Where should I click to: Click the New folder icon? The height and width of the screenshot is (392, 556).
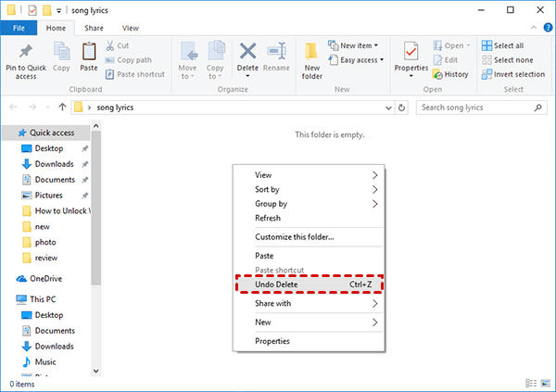click(312, 52)
